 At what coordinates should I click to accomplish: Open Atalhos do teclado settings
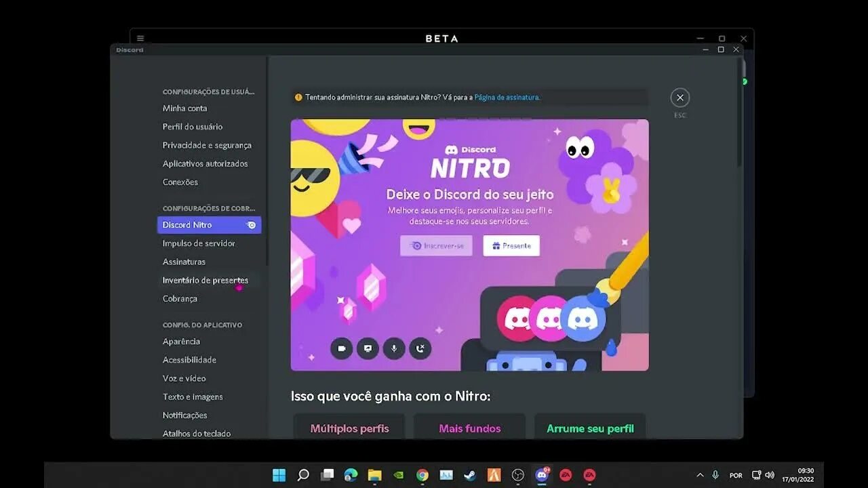pyautogui.click(x=209, y=432)
